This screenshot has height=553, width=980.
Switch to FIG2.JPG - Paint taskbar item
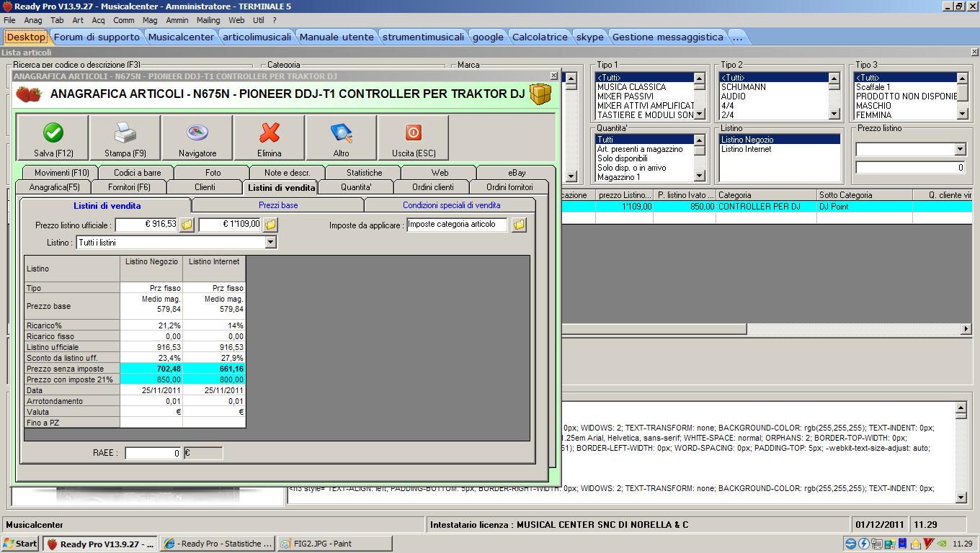pos(334,544)
